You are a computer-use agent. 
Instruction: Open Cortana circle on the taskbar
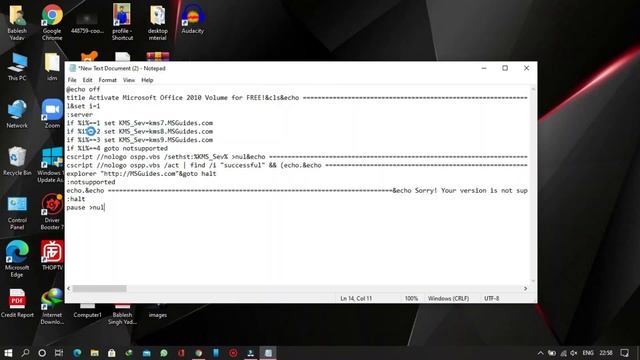42,353
